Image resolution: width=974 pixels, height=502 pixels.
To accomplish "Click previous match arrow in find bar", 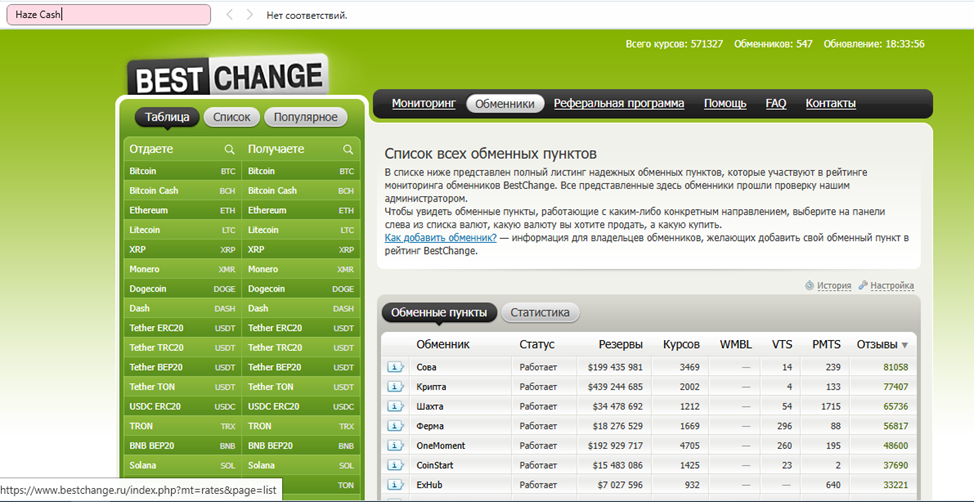I will tap(230, 14).
